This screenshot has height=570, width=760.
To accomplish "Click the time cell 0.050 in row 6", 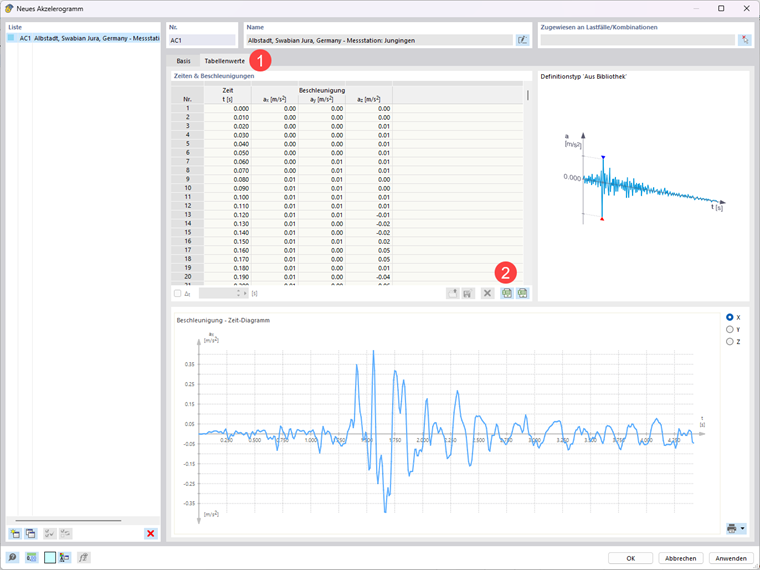I will 227,153.
